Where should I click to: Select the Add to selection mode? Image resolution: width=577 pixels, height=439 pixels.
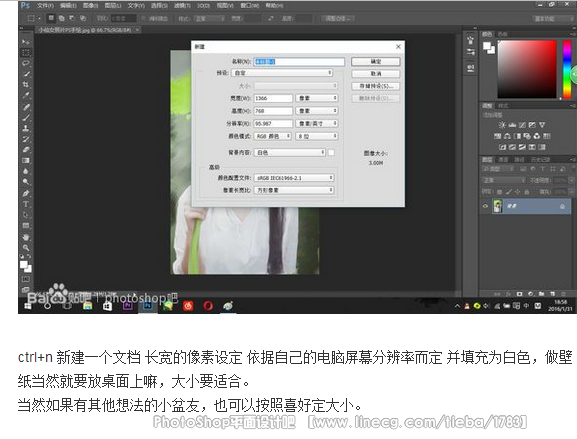61,18
